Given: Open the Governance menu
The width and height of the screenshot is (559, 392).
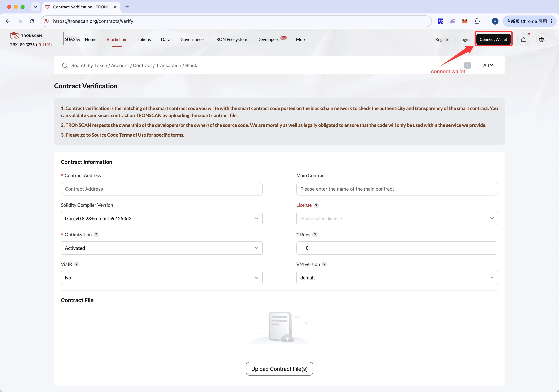Looking at the screenshot, I should (192, 40).
